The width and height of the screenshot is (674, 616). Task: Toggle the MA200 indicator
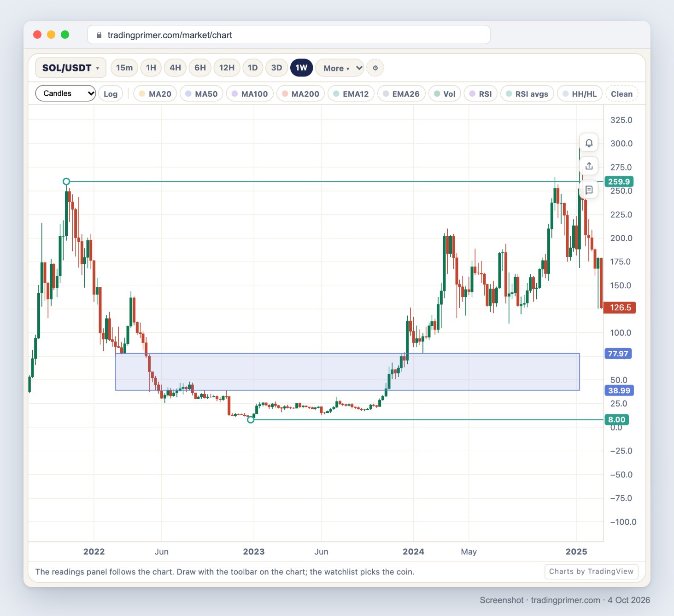coord(300,94)
